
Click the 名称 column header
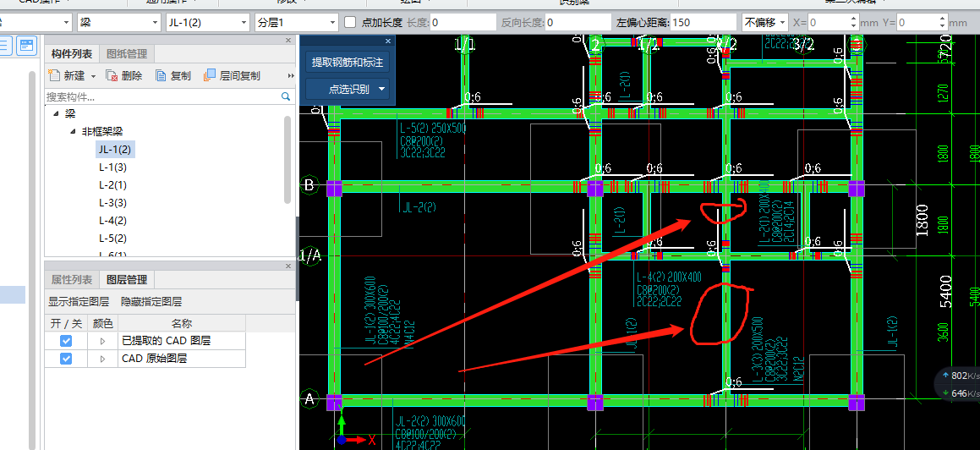click(x=181, y=323)
